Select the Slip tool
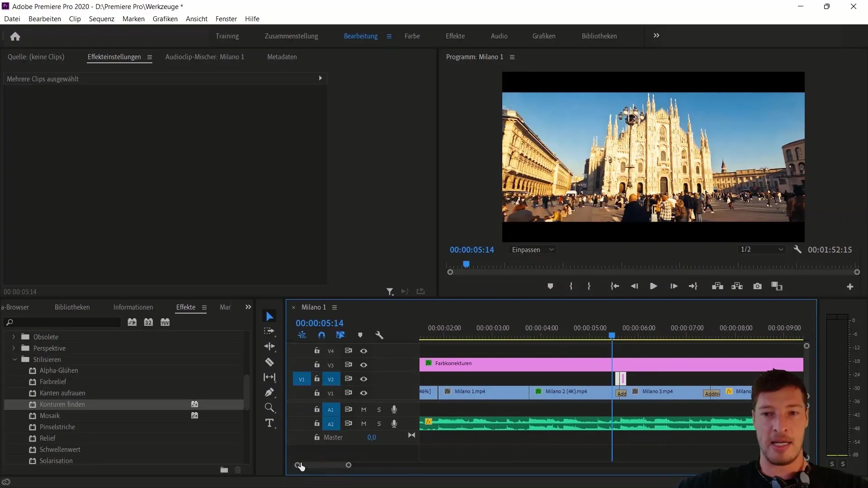This screenshot has width=868, height=488. pyautogui.click(x=269, y=377)
